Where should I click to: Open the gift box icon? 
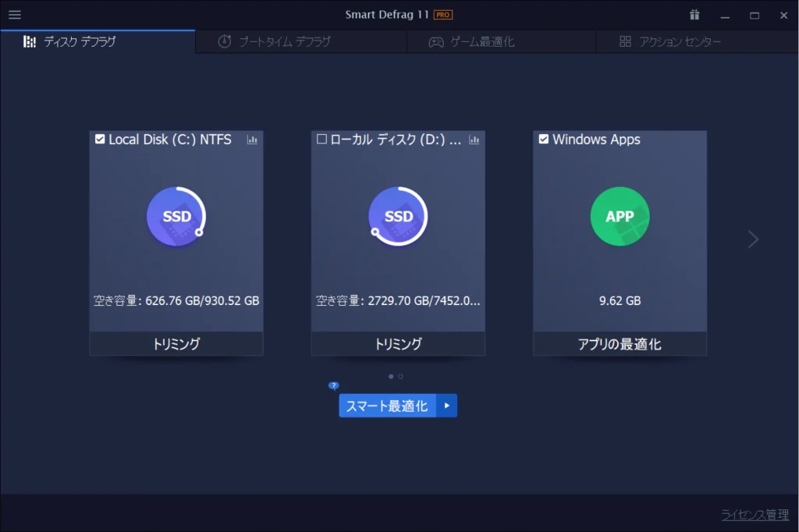[x=694, y=15]
